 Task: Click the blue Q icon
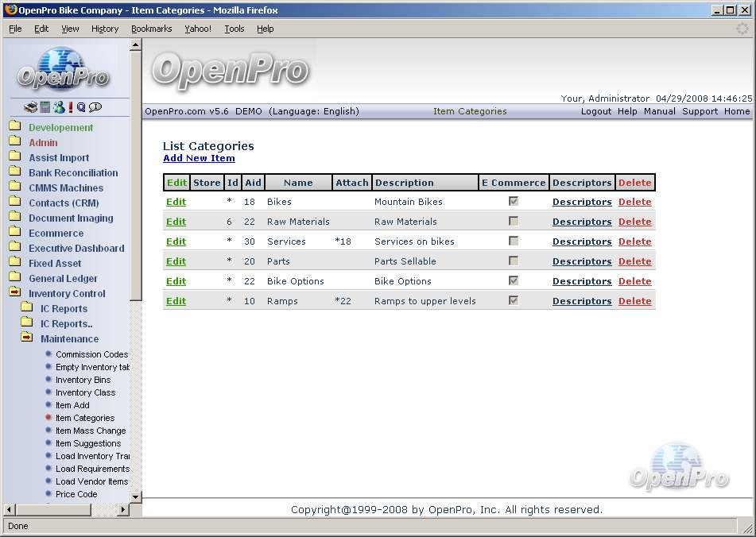pos(81,107)
